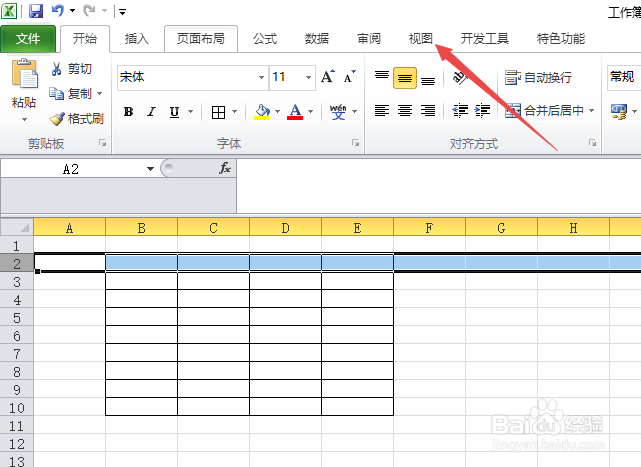Switch to the 公式 (Formulas) tab
Screen dimensions: 641x467
tap(264, 39)
